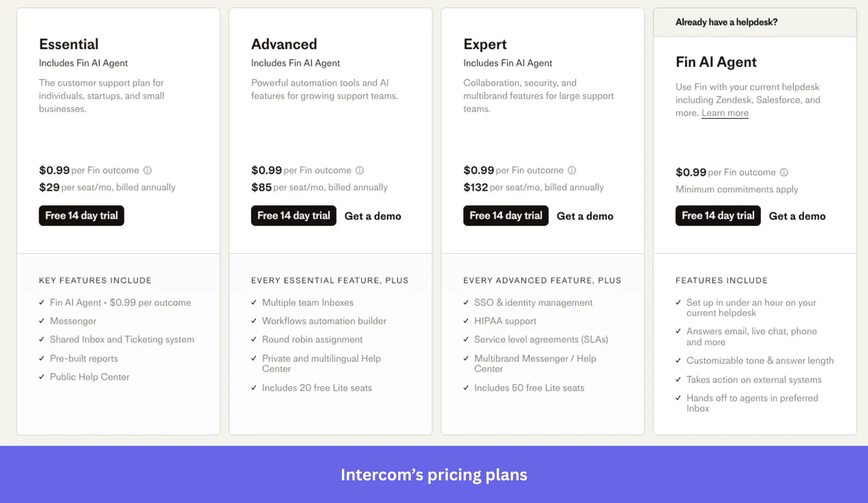Click the checkmark beside "Messenger"
Viewport: 868px width, 503px height.
coord(41,321)
